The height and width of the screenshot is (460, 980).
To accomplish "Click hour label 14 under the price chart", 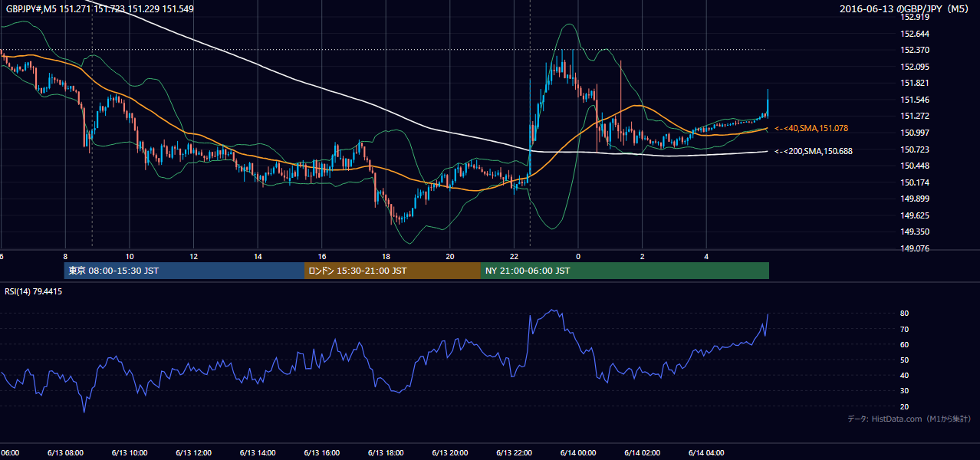I will pos(258,256).
